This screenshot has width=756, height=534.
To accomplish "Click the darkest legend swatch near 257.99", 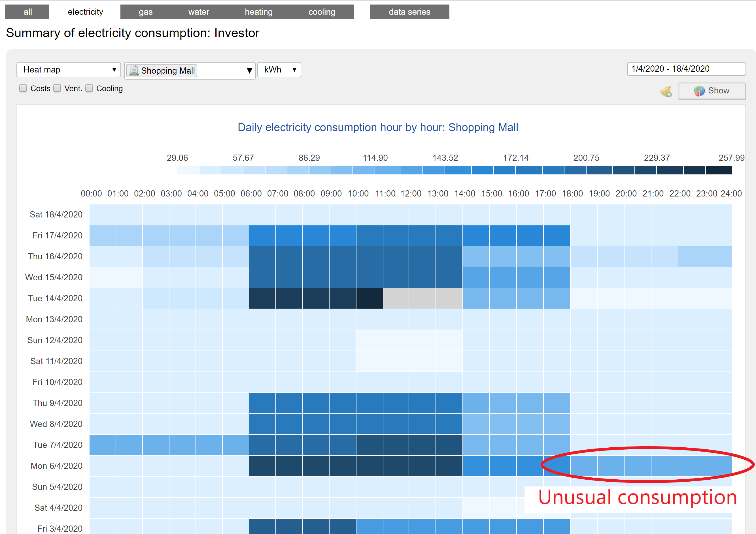I will 719,170.
